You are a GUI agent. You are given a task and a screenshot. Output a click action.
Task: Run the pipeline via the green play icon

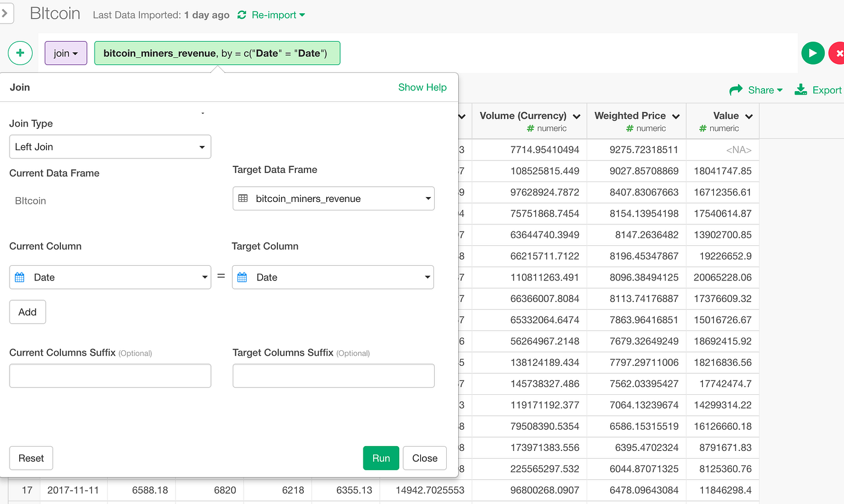pos(813,53)
